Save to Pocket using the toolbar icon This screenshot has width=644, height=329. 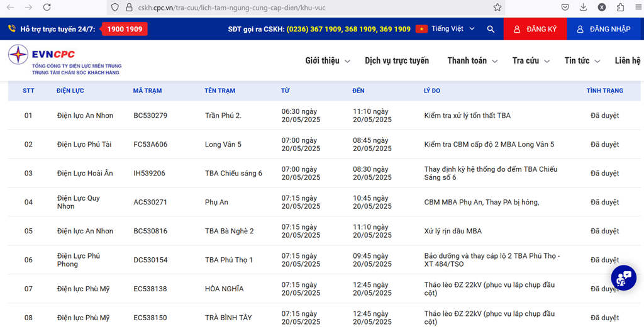pos(565,8)
